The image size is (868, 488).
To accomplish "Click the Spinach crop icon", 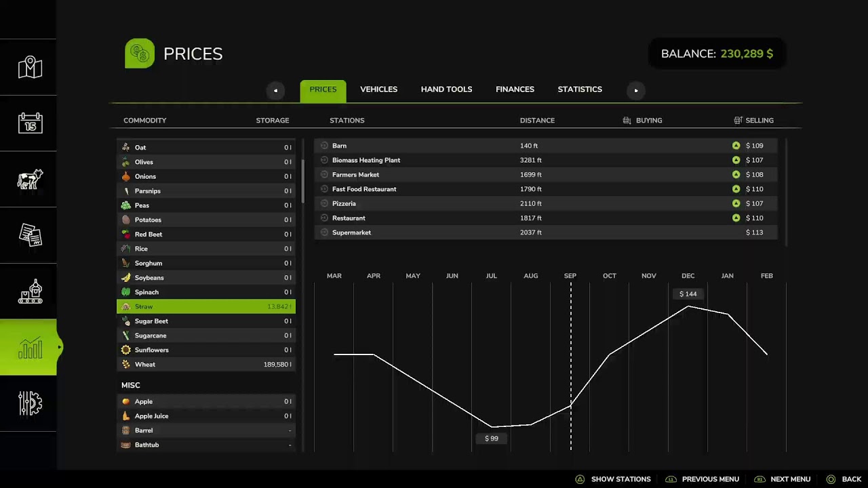I will pos(125,292).
